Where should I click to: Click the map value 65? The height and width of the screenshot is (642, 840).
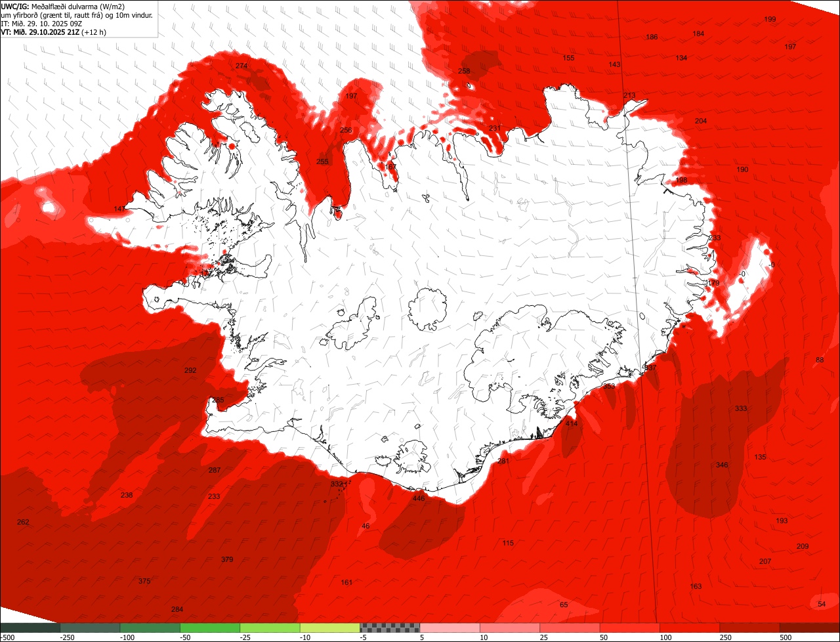564,605
